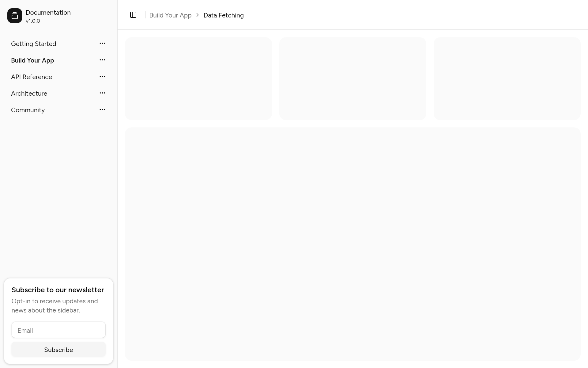This screenshot has width=588, height=368.
Task: Open more options for Build Your App
Action: coord(102,60)
